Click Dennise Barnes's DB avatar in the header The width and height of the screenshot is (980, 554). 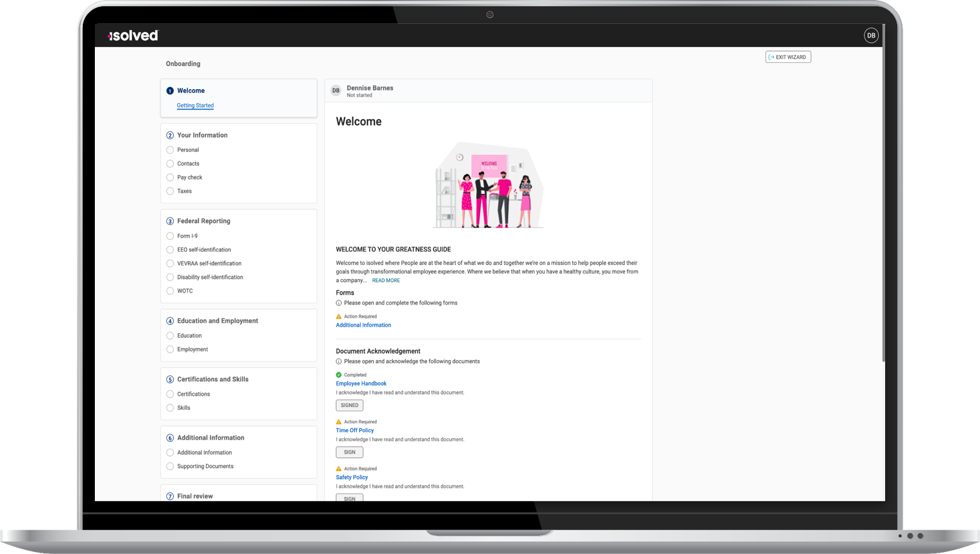coord(335,90)
